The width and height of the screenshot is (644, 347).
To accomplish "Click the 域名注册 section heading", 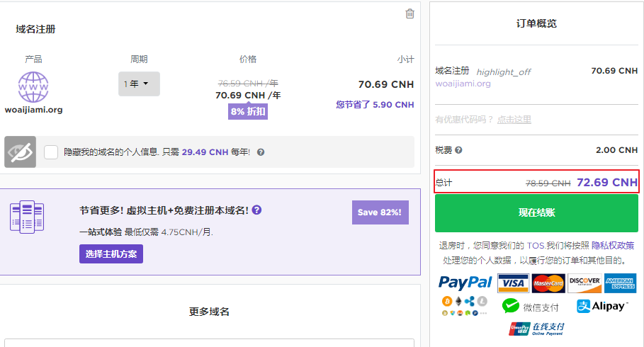I will click(35, 29).
